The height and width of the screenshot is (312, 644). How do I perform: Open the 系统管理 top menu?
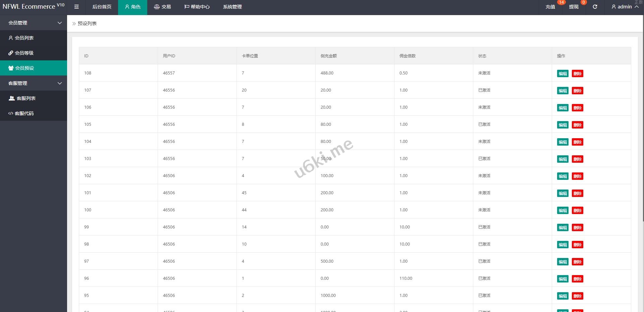[x=232, y=7]
